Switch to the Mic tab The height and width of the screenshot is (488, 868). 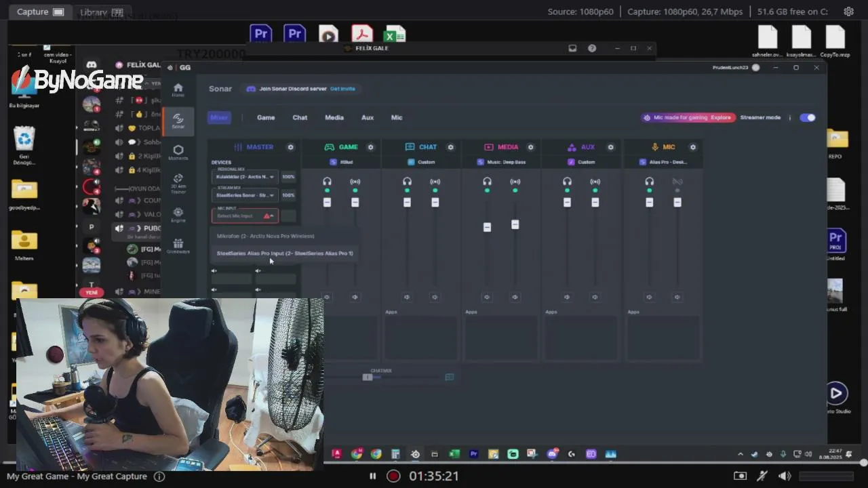[x=397, y=117]
